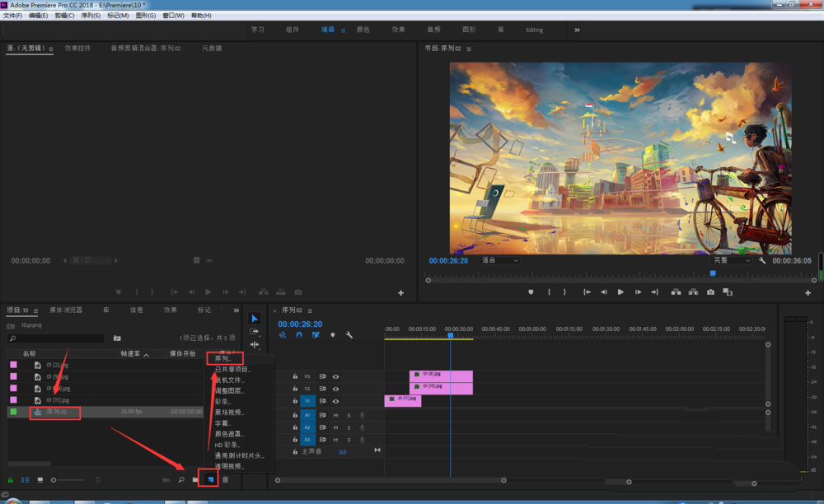The width and height of the screenshot is (824, 504).
Task: Click Export Frame camera icon
Action: [x=710, y=292]
